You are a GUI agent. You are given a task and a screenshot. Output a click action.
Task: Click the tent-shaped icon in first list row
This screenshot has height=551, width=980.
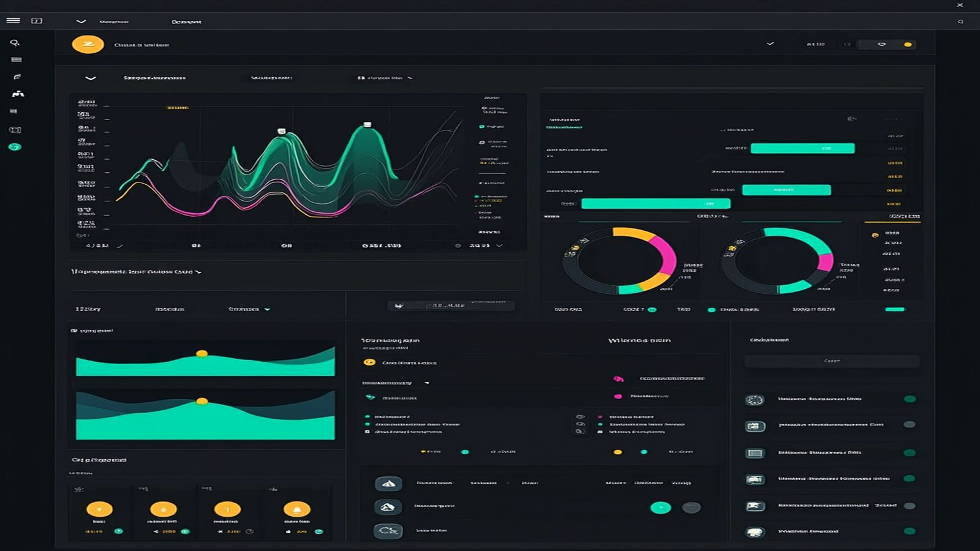pos(388,484)
